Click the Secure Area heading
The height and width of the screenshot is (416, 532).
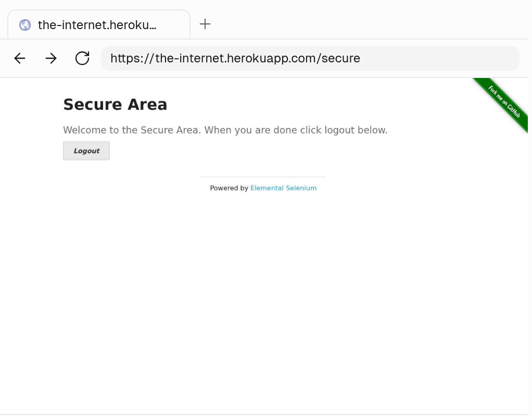(115, 105)
